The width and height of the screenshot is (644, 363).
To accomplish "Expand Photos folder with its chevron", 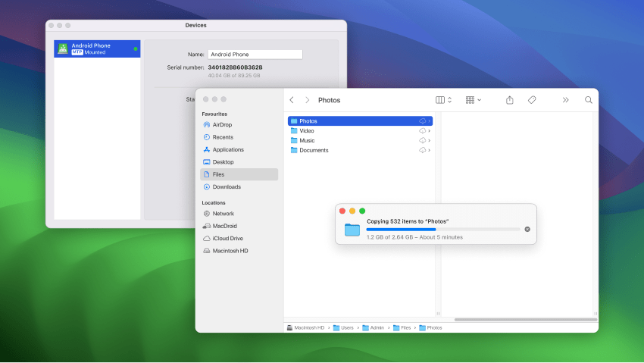I will pyautogui.click(x=429, y=121).
